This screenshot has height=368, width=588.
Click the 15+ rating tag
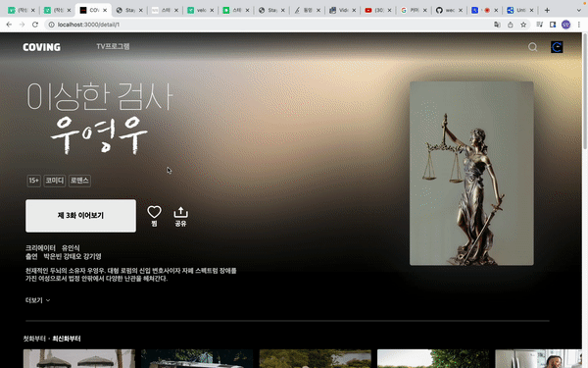[33, 181]
